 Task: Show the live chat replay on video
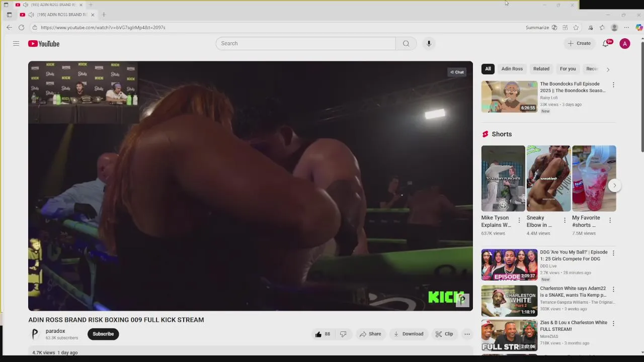(x=457, y=72)
